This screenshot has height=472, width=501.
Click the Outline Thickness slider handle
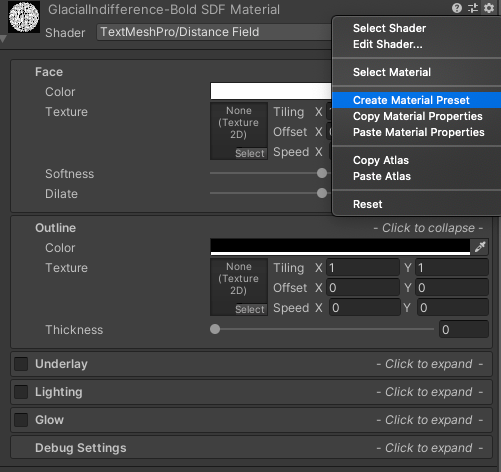pos(215,329)
